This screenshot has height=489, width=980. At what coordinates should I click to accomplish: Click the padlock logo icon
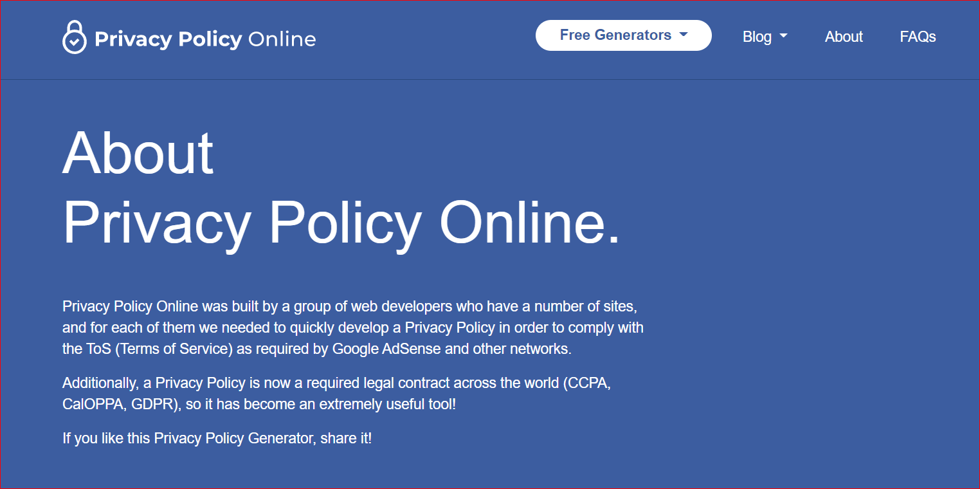point(74,37)
